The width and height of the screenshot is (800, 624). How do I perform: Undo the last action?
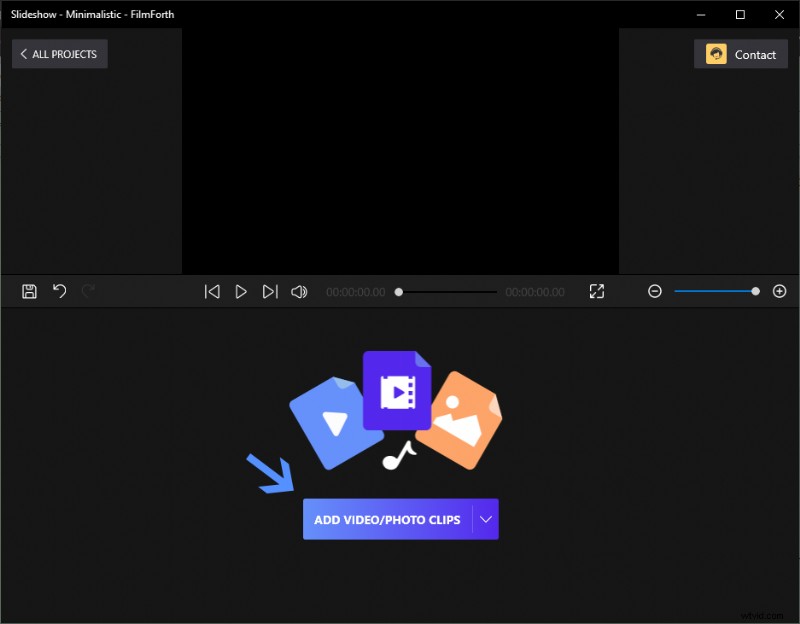point(59,291)
